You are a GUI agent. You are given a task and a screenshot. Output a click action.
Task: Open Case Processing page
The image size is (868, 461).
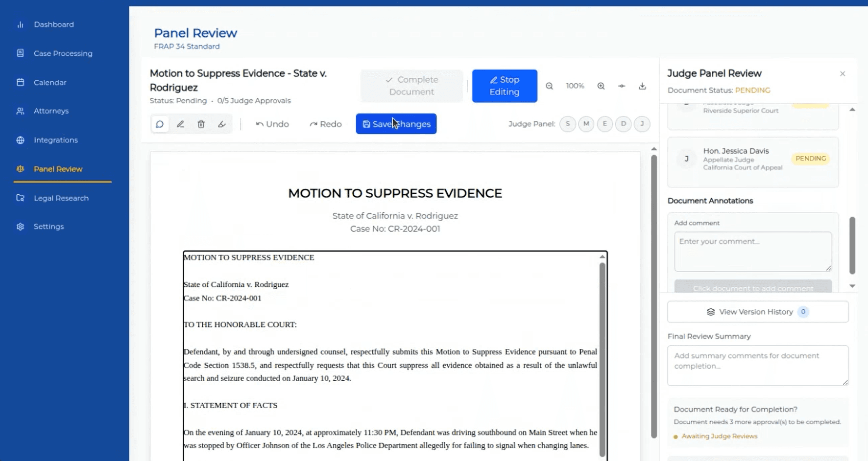(63, 53)
